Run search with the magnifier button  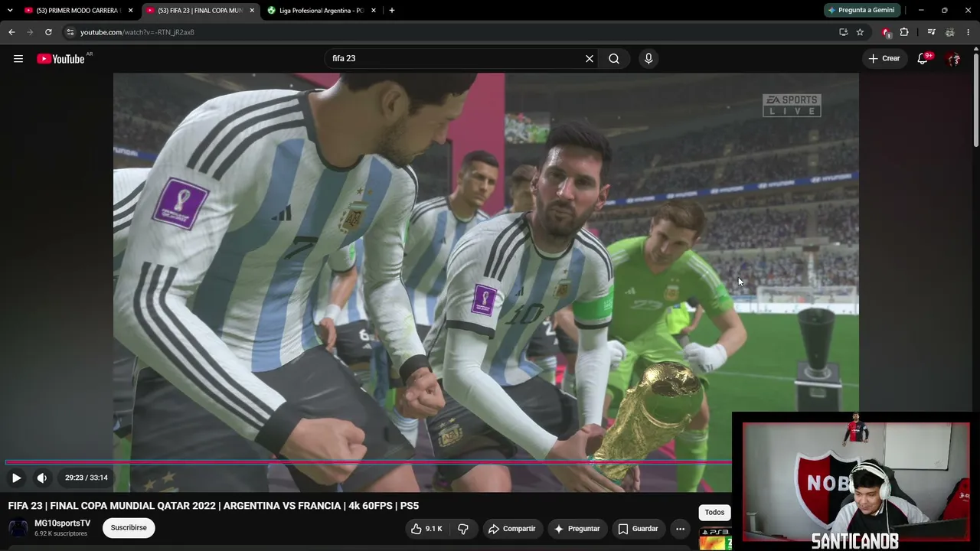[614, 59]
